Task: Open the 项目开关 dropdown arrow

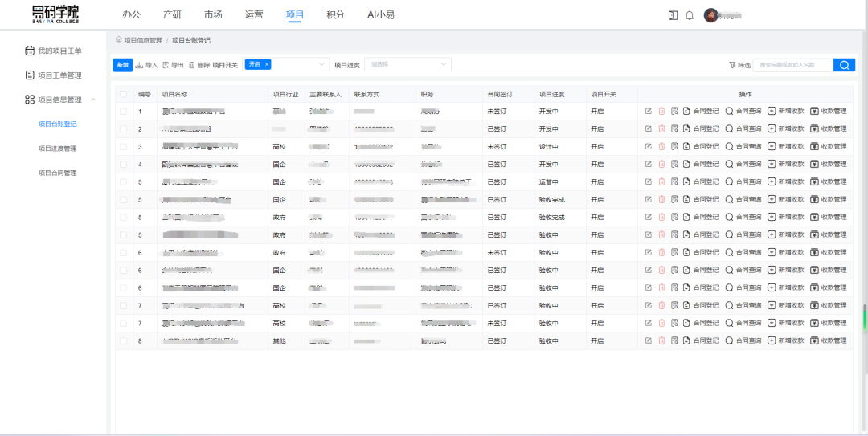Action: click(322, 64)
